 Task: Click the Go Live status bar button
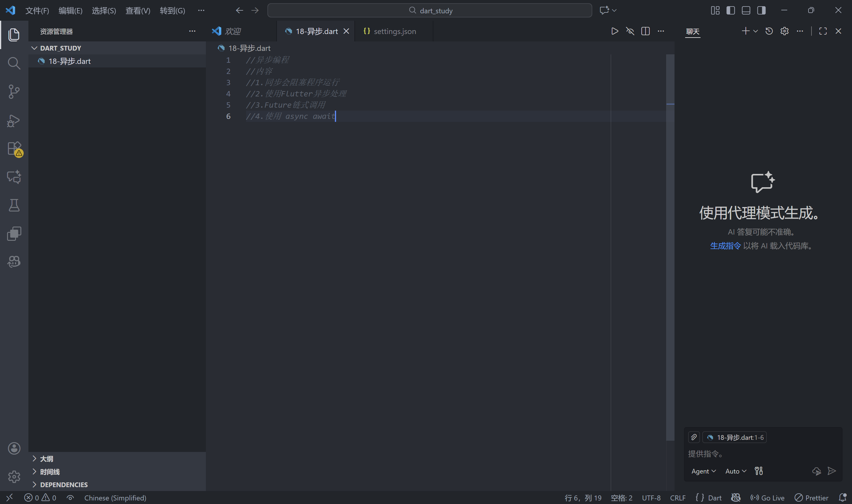click(x=767, y=497)
